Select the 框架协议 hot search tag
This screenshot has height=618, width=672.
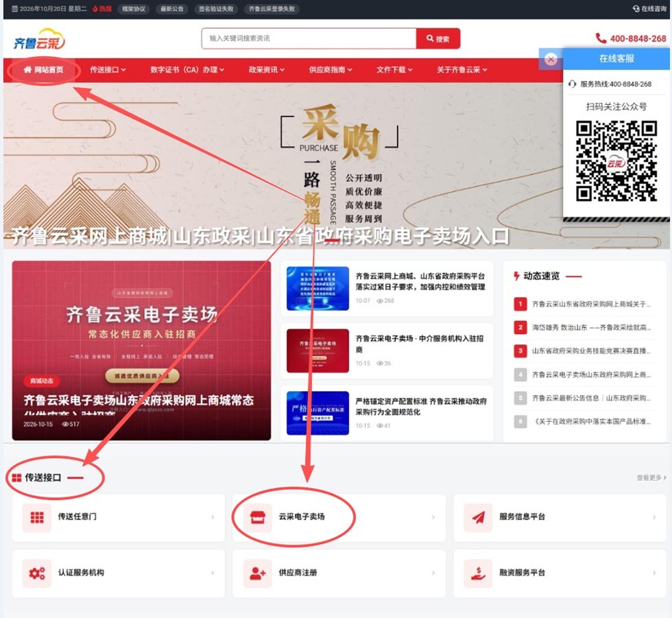click(134, 8)
